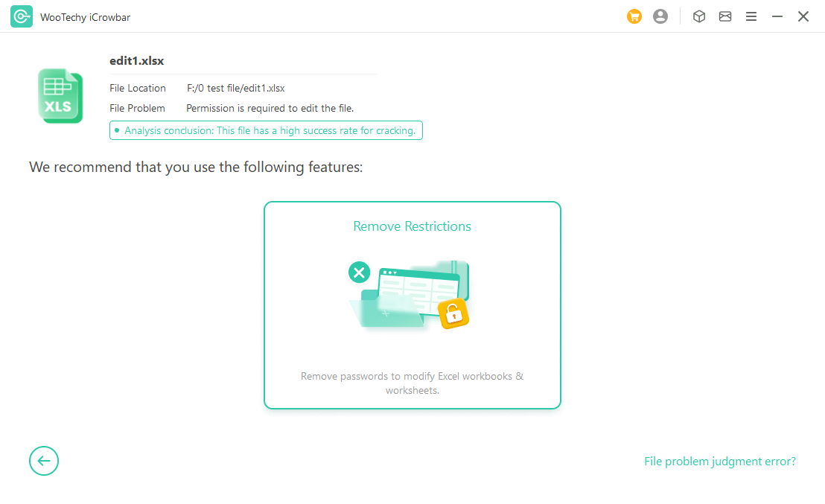Choose the Remove Restrictions title

[x=412, y=226]
